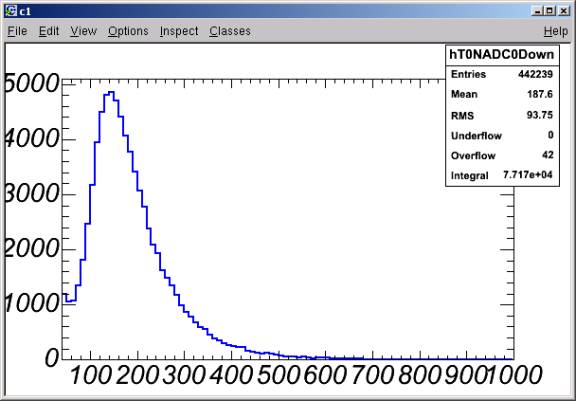Click the y-axis label 3000
This screenshot has height=401, width=576.
click(32, 194)
